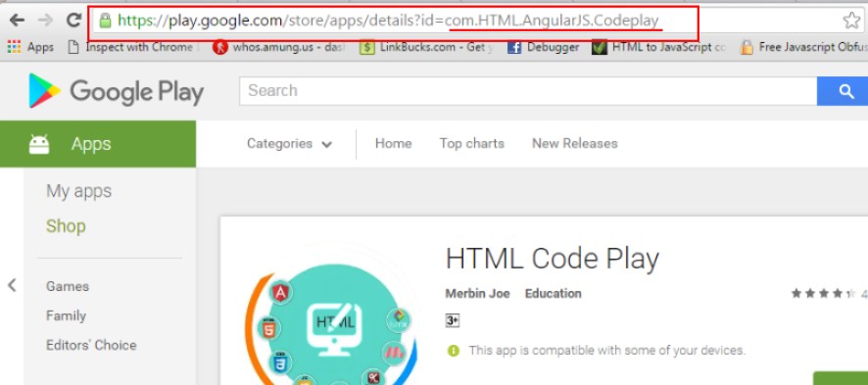Go to the Home tab
Screen dimensions: 868x385
click(393, 144)
